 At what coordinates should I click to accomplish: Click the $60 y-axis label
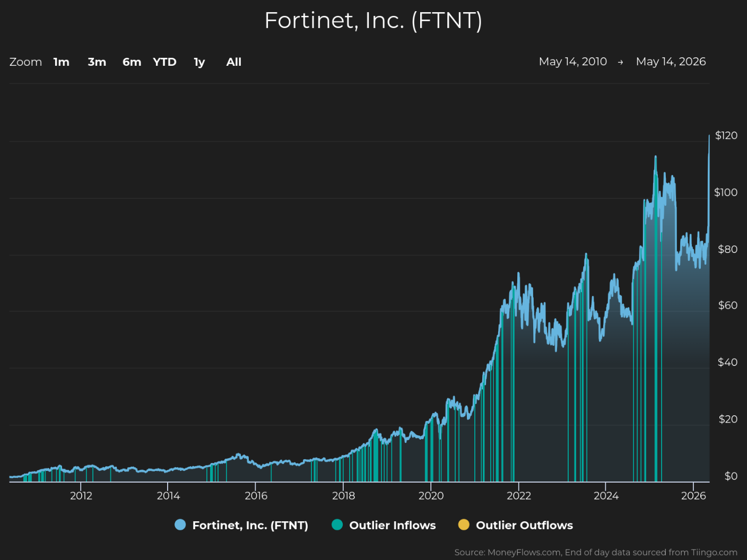(x=727, y=305)
